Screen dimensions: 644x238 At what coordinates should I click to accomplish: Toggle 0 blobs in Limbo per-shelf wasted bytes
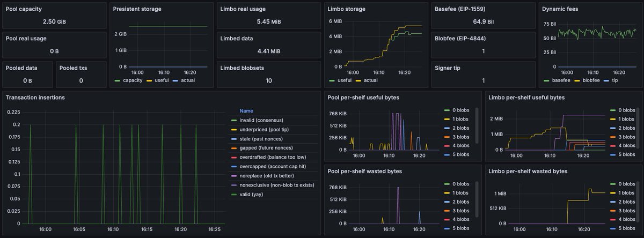click(628, 184)
